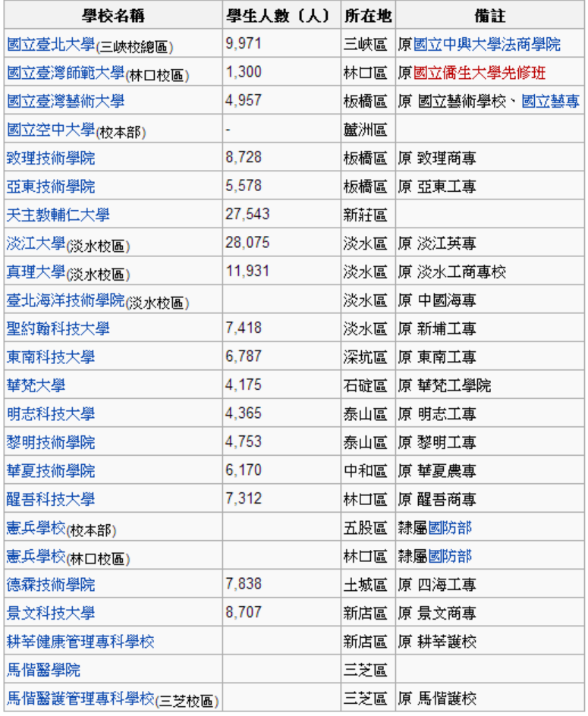Open the 馬偕醫護管理專科學校 link
Image resolution: width=588 pixels, height=716 pixels.
80,699
